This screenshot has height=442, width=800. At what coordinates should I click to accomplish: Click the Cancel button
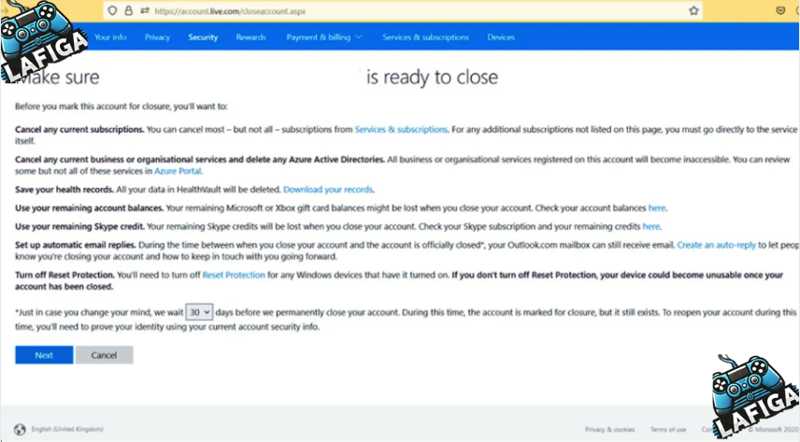click(104, 355)
